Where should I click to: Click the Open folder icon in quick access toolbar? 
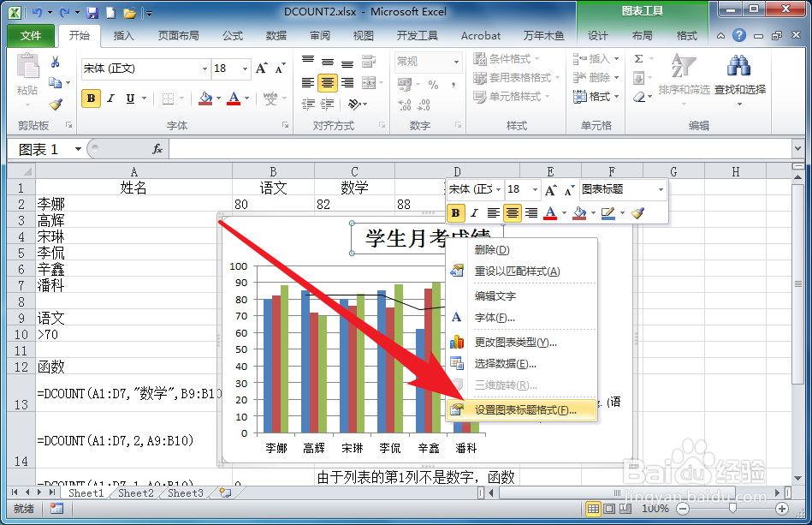tap(129, 13)
